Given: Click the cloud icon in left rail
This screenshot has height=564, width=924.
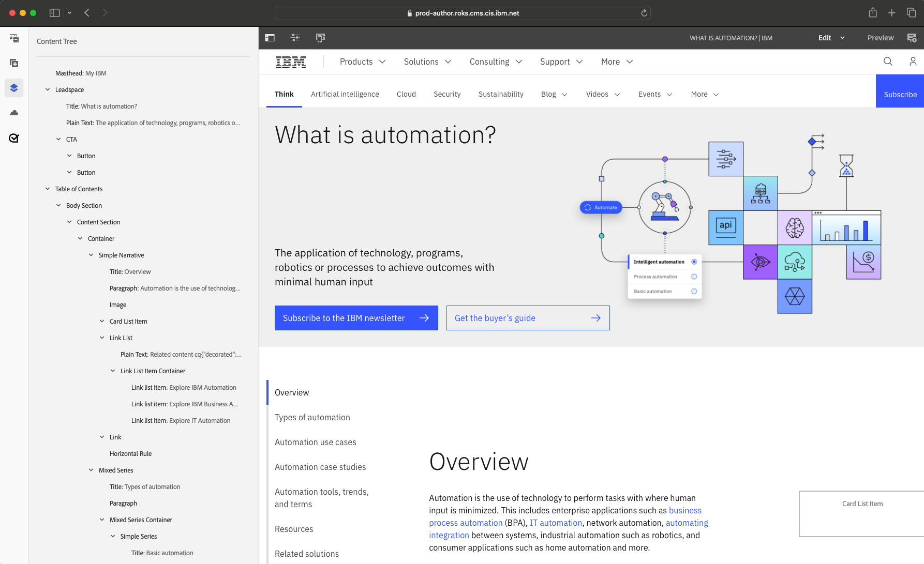Looking at the screenshot, I should click(14, 113).
